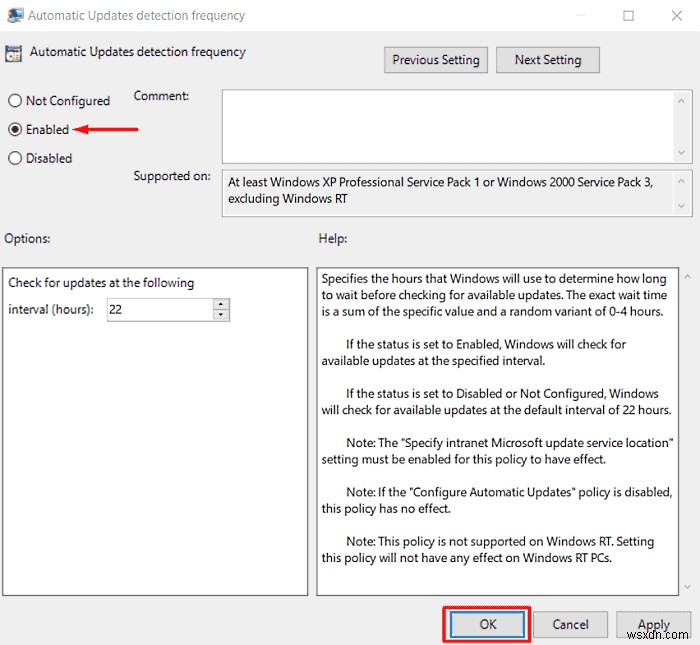The image size is (700, 645).
Task: Click the 'Specify intranet Microsoft update service location' note
Action: tap(497, 451)
